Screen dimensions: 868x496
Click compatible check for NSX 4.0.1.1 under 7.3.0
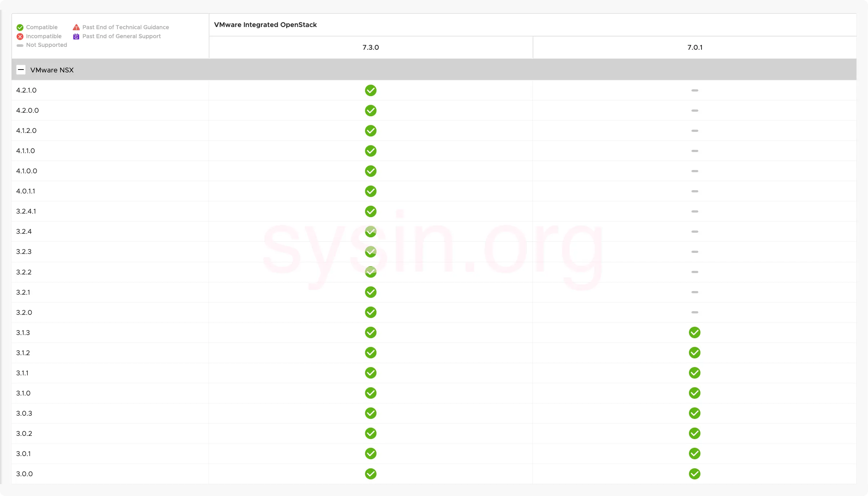click(x=370, y=191)
